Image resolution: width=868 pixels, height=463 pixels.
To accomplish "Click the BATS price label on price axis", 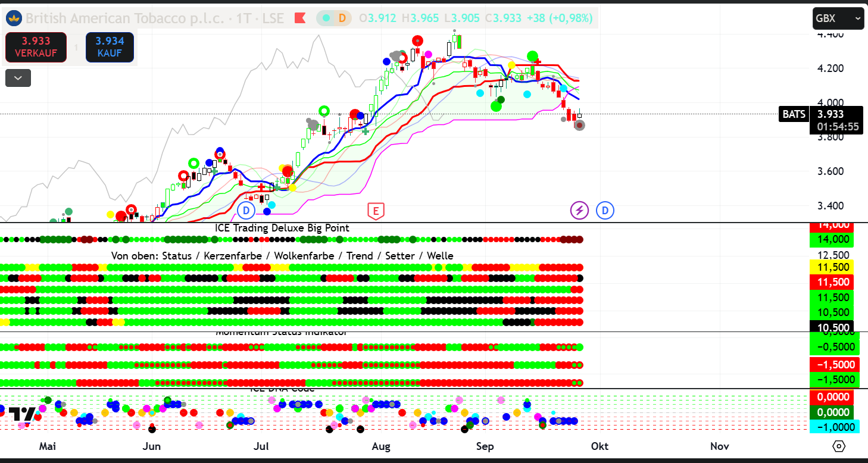I will (794, 114).
